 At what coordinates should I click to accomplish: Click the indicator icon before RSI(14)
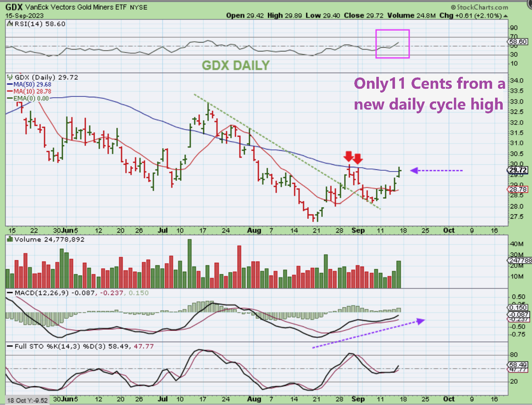tap(11, 24)
